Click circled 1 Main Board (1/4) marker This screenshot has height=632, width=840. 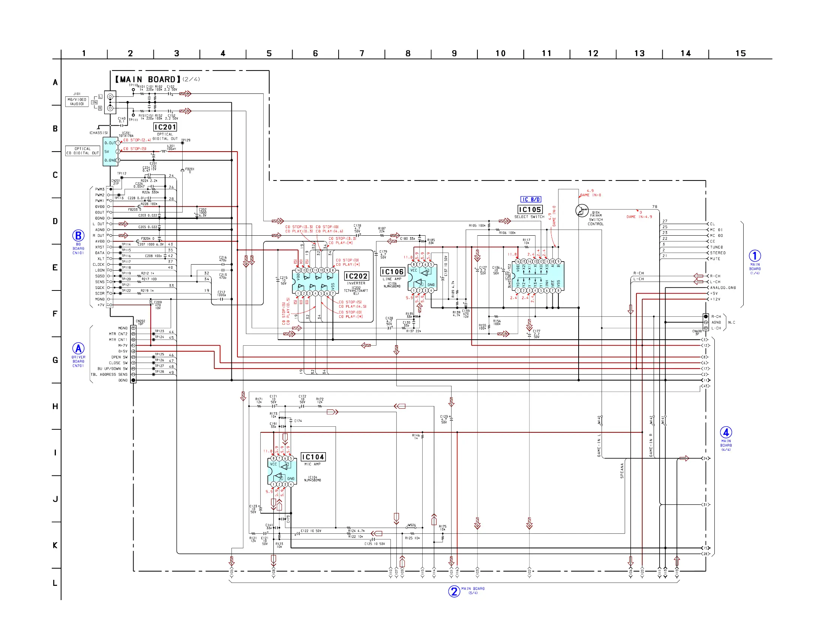tap(754, 256)
